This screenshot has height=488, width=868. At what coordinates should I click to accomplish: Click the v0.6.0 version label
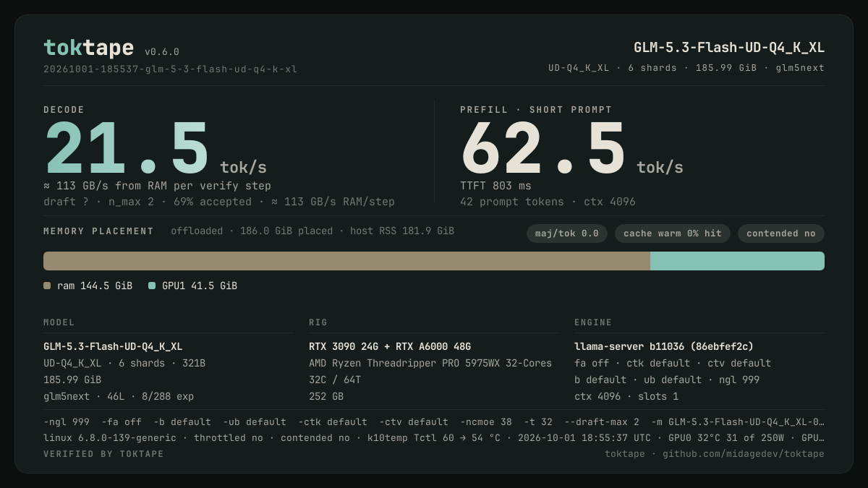pos(162,52)
